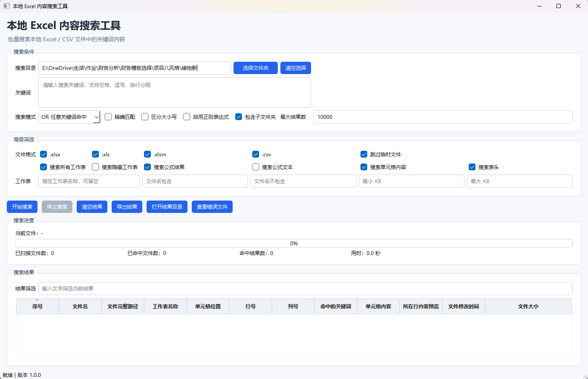Viewport: 588px width, 379px height.
Task: Click the app icon in title bar
Action: [6, 6]
